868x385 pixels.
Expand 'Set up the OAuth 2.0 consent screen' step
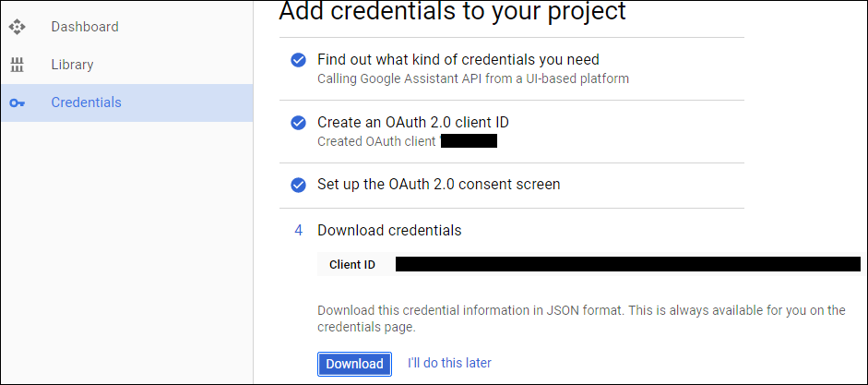tap(438, 184)
